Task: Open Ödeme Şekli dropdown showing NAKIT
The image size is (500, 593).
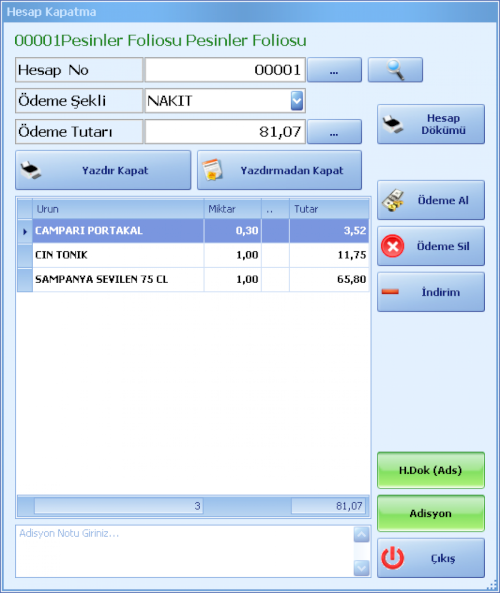Action: 297,101
